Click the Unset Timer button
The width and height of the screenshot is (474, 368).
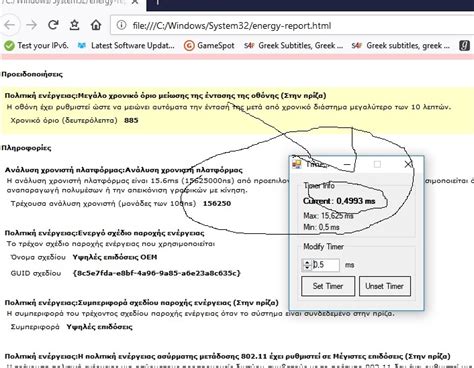pyautogui.click(x=385, y=286)
